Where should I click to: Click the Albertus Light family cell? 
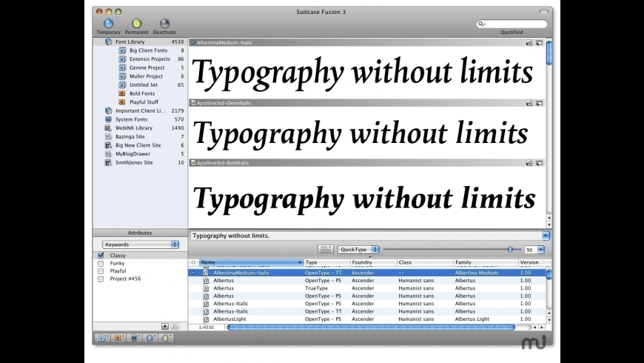[472, 319]
